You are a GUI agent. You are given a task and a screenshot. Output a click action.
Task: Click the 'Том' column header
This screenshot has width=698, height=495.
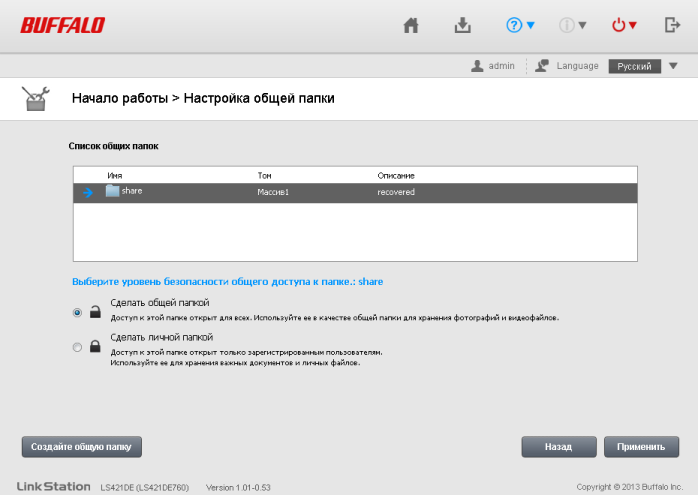tap(264, 175)
